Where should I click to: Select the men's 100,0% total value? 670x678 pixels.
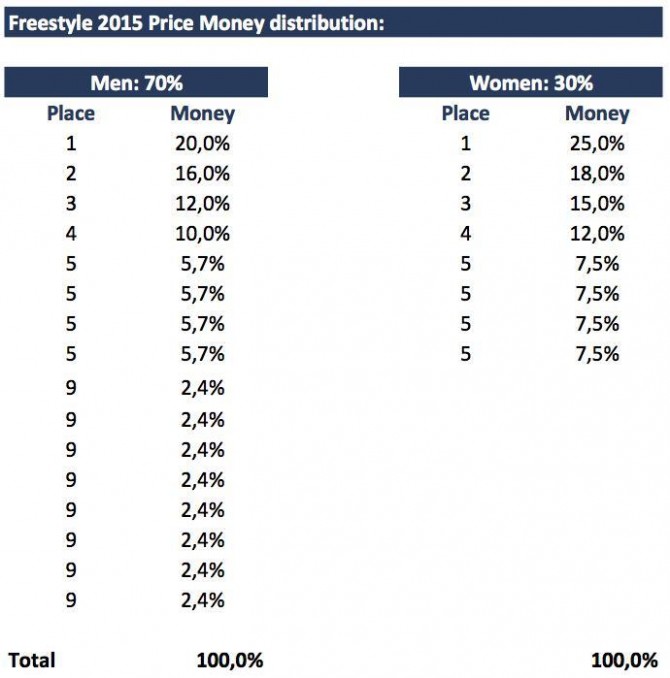point(229,660)
